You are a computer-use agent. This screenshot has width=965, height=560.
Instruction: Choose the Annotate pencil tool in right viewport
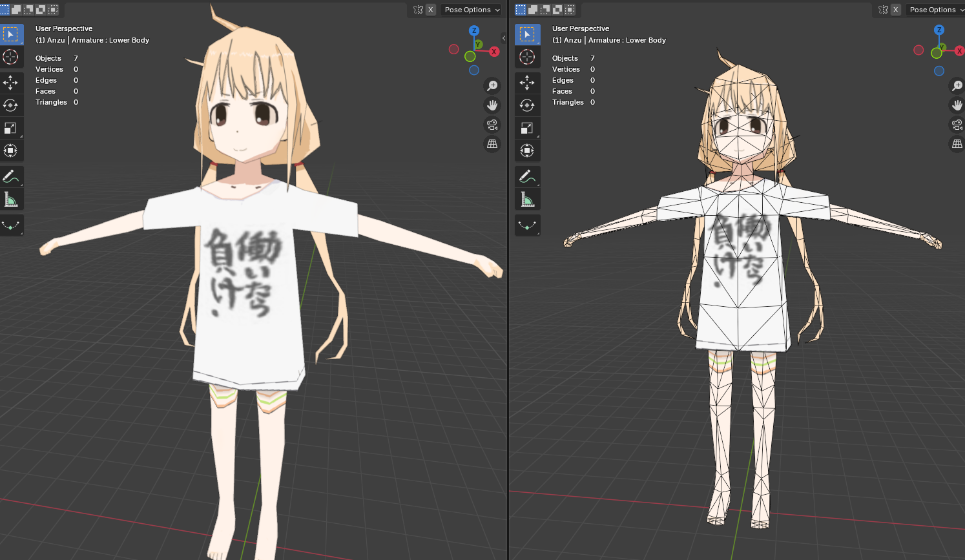click(x=527, y=176)
